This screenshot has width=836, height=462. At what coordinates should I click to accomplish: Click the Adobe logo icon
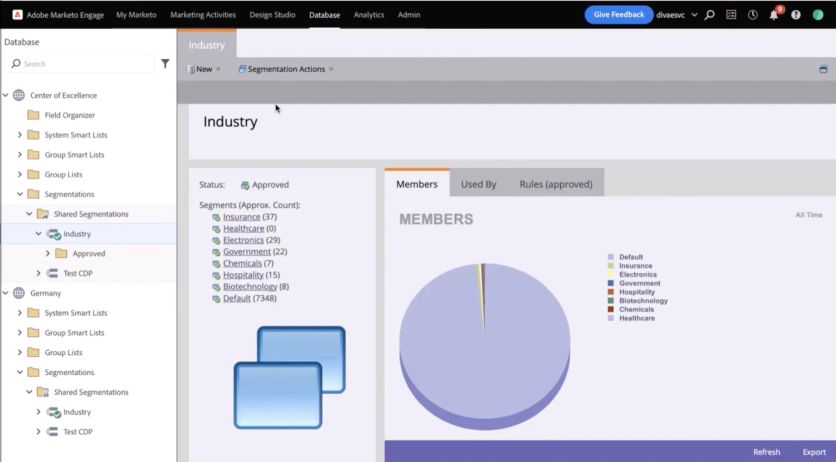tap(17, 15)
